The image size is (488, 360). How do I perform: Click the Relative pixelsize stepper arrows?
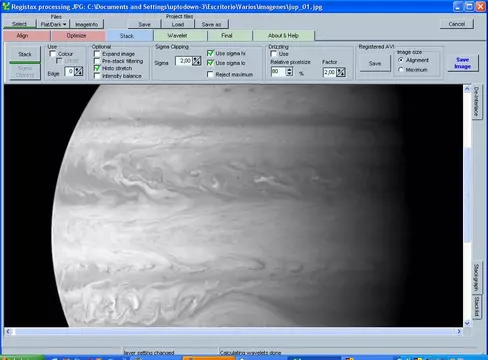pos(289,72)
